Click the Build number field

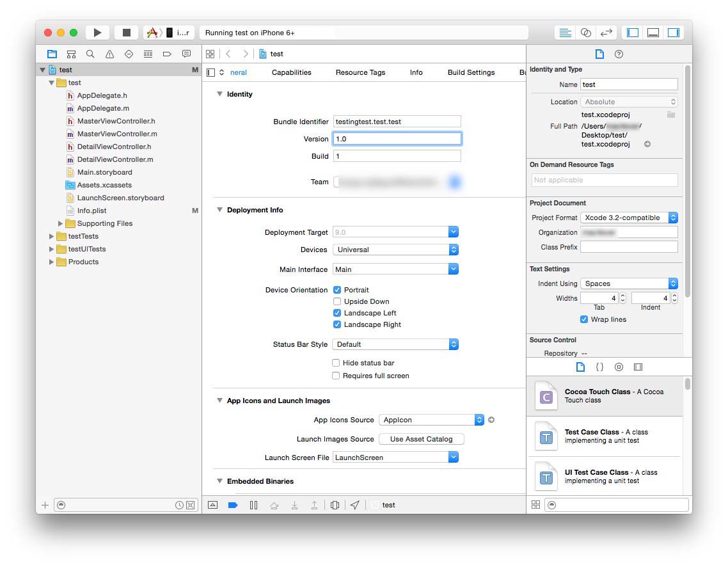[x=397, y=156]
